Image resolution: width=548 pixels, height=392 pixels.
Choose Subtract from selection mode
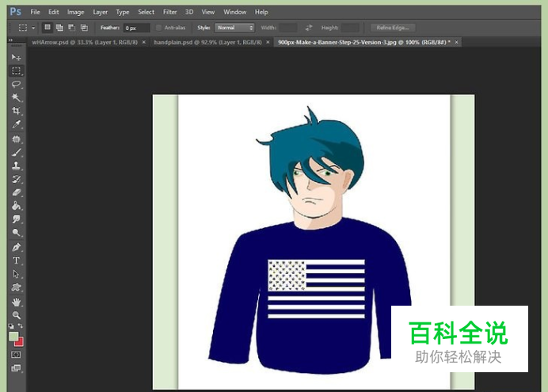pyautogui.click(x=71, y=28)
